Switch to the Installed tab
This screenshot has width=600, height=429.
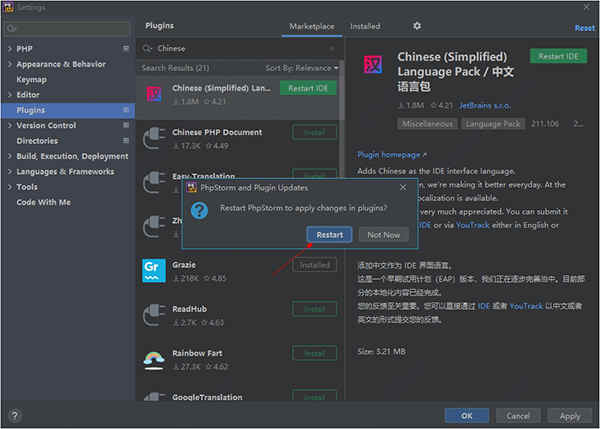click(x=365, y=26)
